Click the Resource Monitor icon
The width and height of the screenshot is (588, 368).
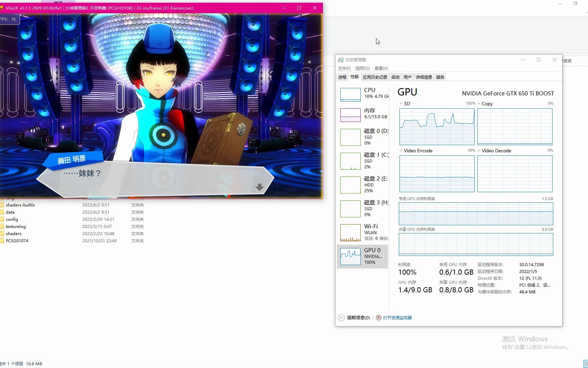click(378, 318)
